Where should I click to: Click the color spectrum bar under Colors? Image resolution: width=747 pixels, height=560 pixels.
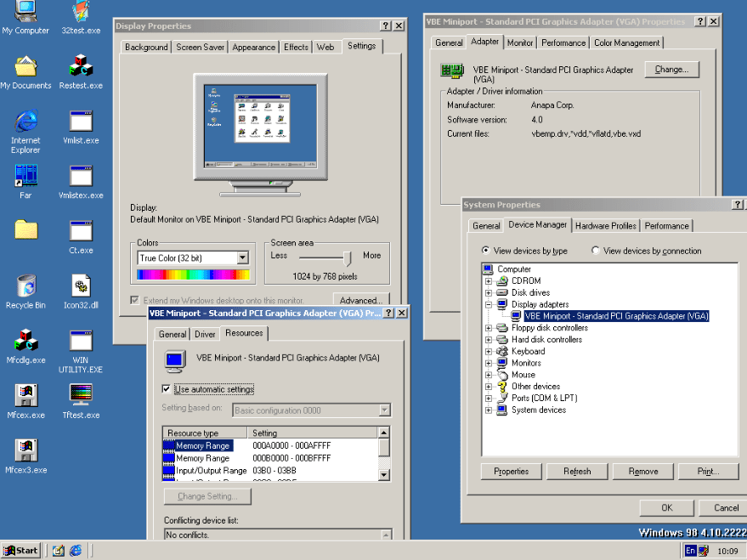[193, 274]
